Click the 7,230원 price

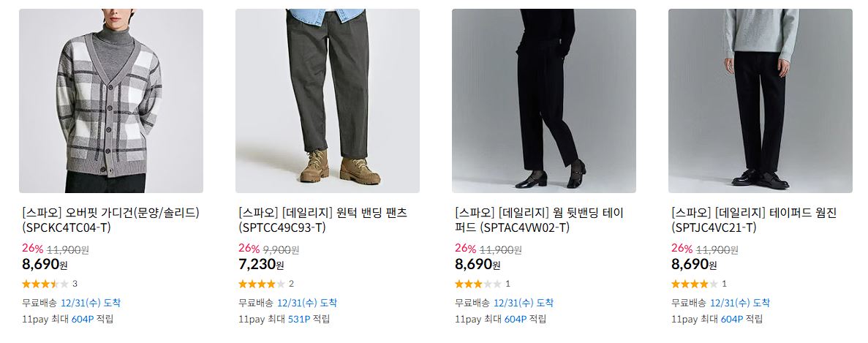[261, 265]
